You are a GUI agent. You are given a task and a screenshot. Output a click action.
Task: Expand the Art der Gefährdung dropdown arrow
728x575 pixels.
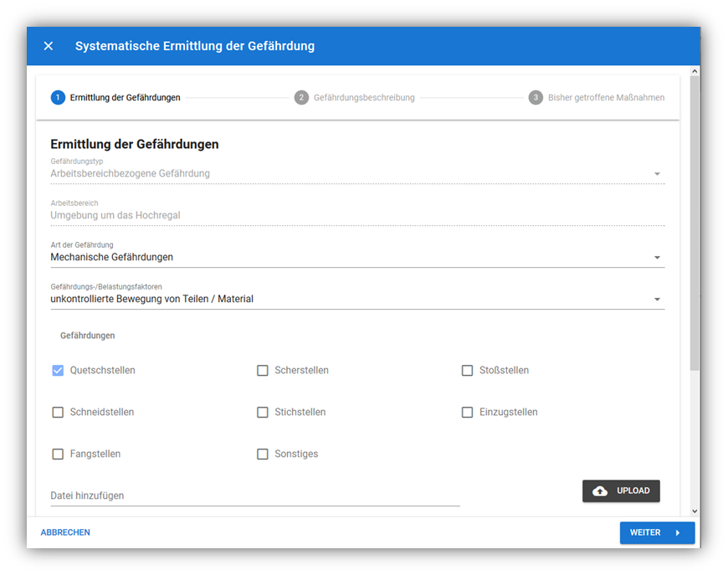pyautogui.click(x=657, y=257)
